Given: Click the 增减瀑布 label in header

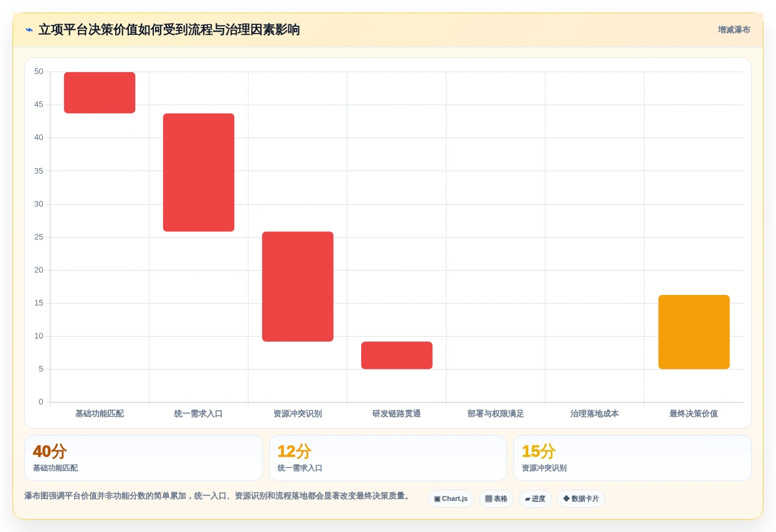Looking at the screenshot, I should click(734, 30).
